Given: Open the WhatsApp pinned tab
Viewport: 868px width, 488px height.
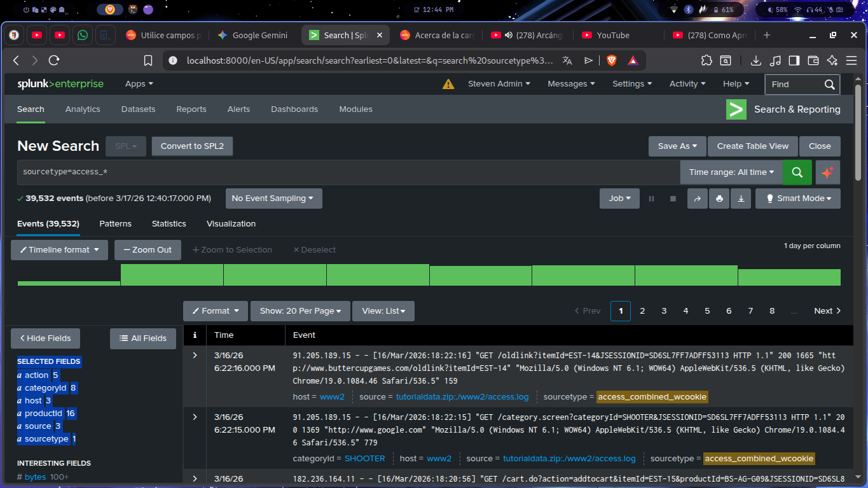Looking at the screenshot, I should click(83, 36).
